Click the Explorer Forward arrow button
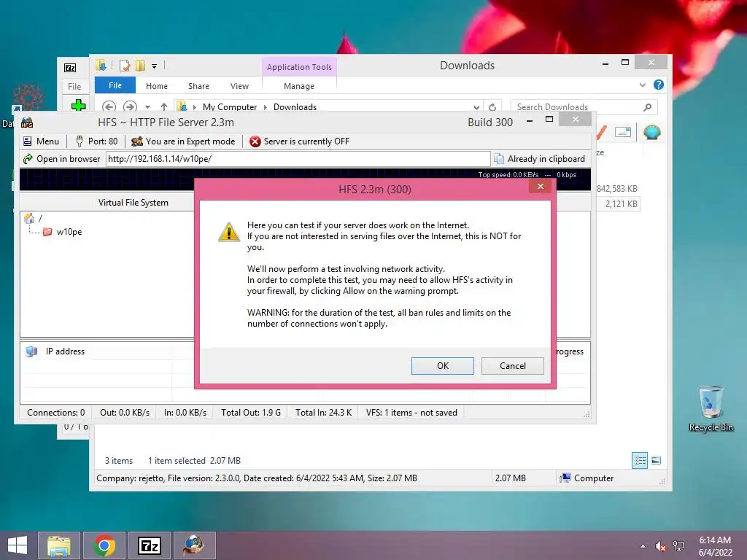Image resolution: width=747 pixels, height=560 pixels. point(130,107)
